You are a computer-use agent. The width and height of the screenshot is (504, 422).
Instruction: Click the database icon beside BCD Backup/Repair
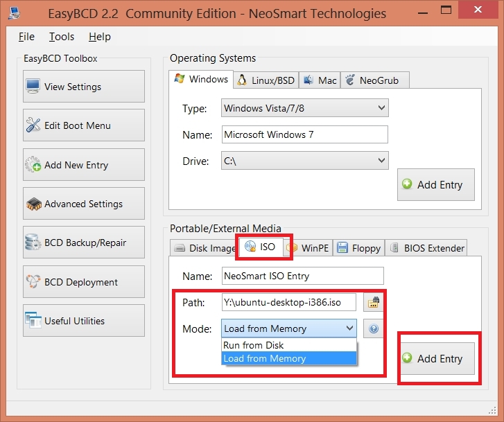(33, 243)
